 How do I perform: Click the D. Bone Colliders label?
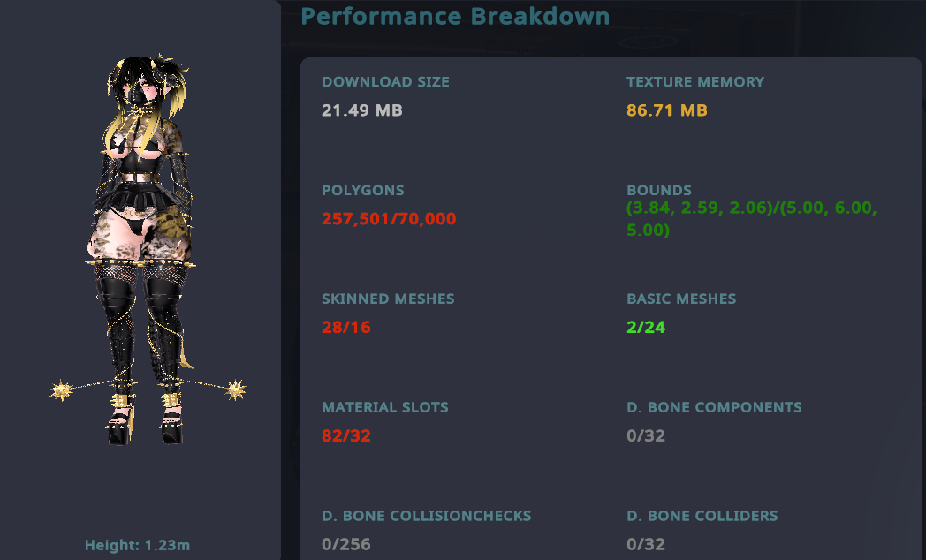click(702, 515)
